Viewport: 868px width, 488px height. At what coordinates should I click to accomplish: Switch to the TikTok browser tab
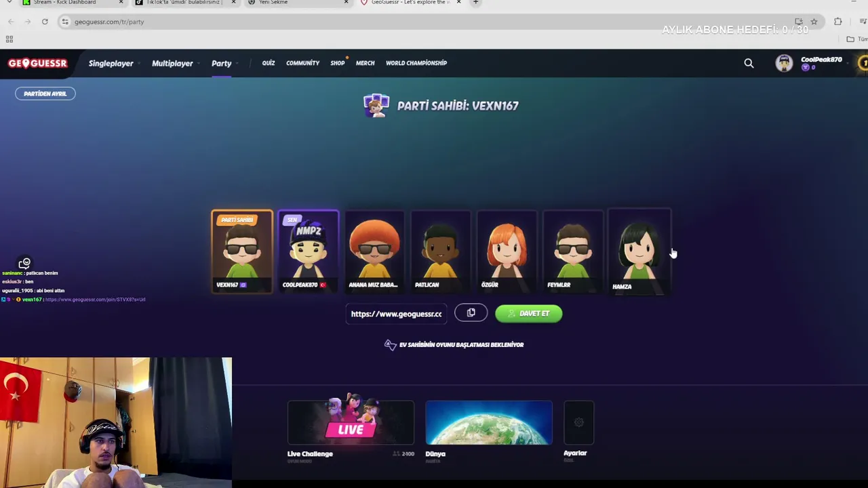(184, 3)
